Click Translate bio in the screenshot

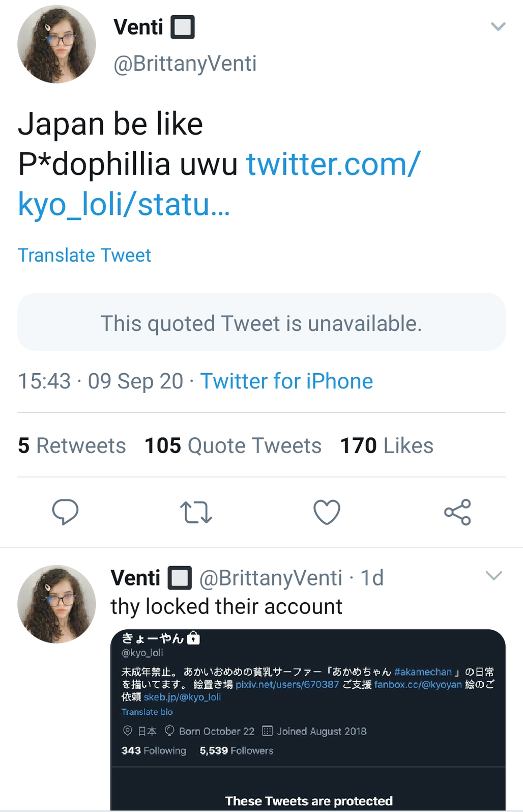click(147, 712)
